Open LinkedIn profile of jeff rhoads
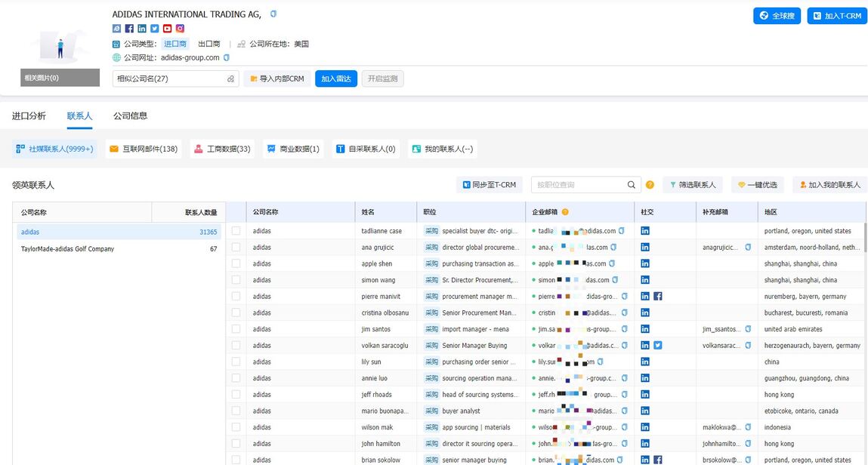This screenshot has width=868, height=465. tap(645, 394)
